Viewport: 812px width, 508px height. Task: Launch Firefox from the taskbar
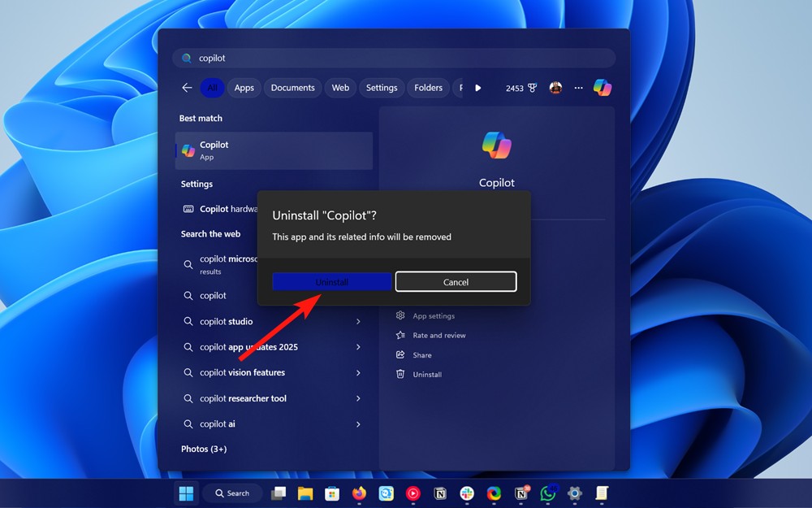coord(359,493)
